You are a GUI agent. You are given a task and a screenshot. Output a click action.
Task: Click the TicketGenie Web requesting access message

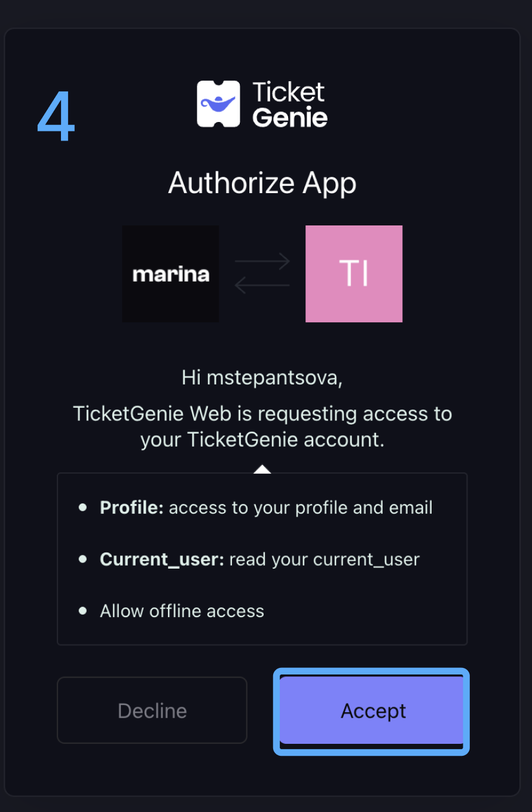pos(262,426)
